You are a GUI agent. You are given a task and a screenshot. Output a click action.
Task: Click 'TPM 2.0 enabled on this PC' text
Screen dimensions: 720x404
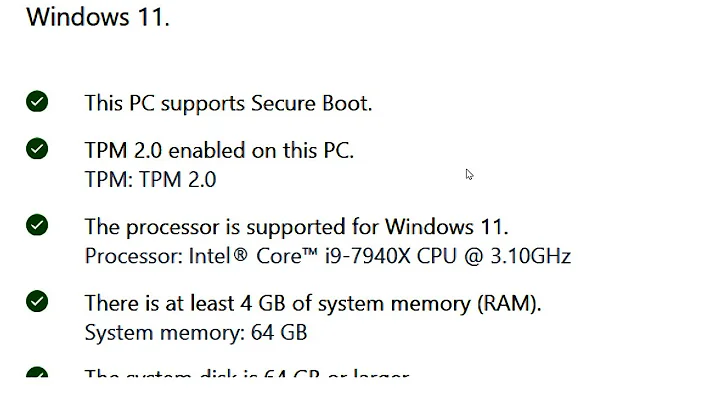pos(219,151)
